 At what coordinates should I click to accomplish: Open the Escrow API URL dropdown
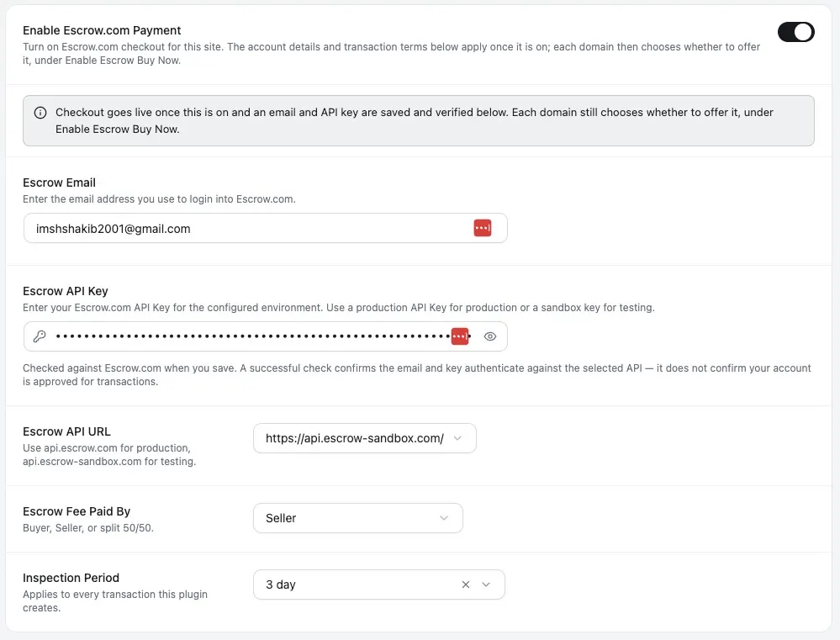364,438
